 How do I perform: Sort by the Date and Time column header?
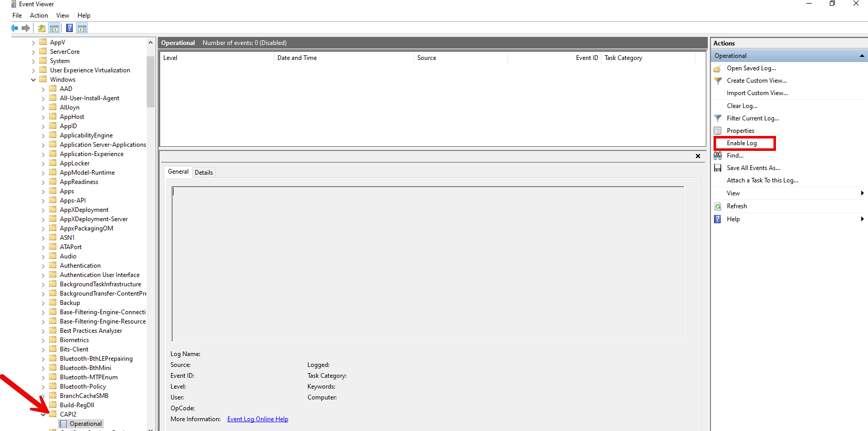[344, 58]
